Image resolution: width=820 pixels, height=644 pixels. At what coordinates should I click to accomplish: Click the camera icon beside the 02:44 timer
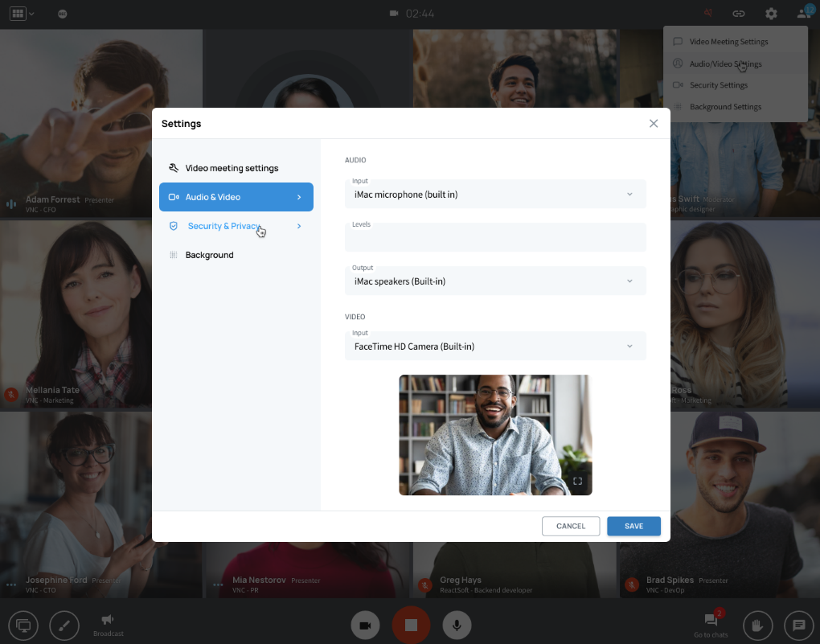click(x=394, y=13)
